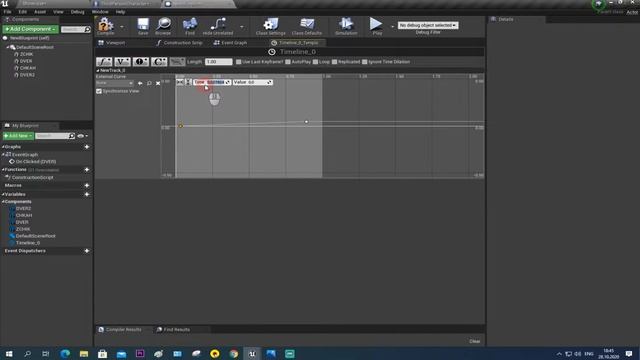The height and width of the screenshot is (360, 640).
Task: Collapse the NewTrack_0 track expander
Action: [98, 71]
